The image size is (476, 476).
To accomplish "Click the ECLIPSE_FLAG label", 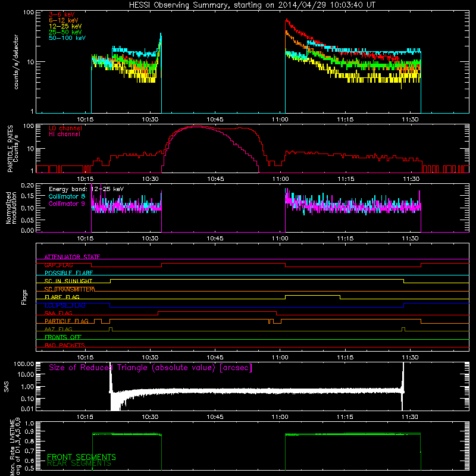I will 65,305.
